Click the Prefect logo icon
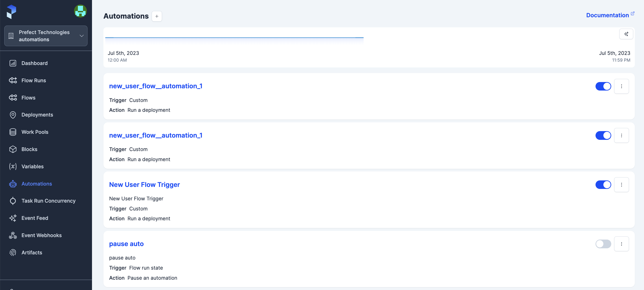644x290 pixels. click(x=11, y=12)
